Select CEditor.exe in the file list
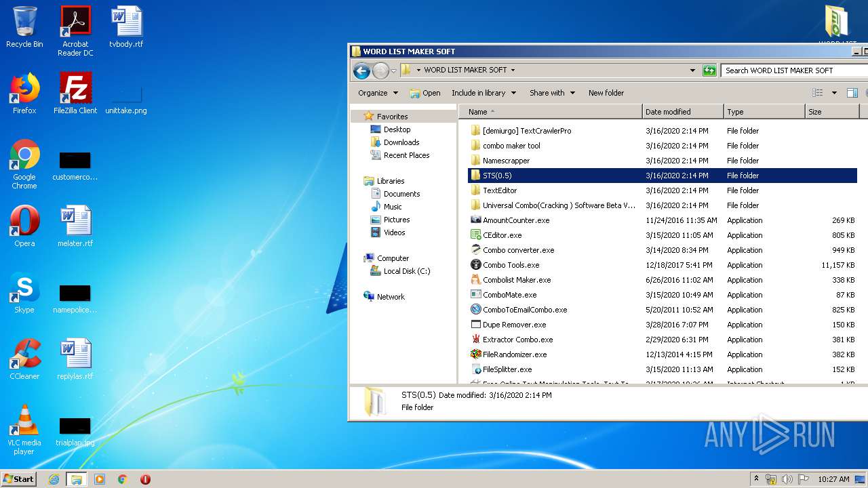This screenshot has width=868, height=488. pos(496,235)
